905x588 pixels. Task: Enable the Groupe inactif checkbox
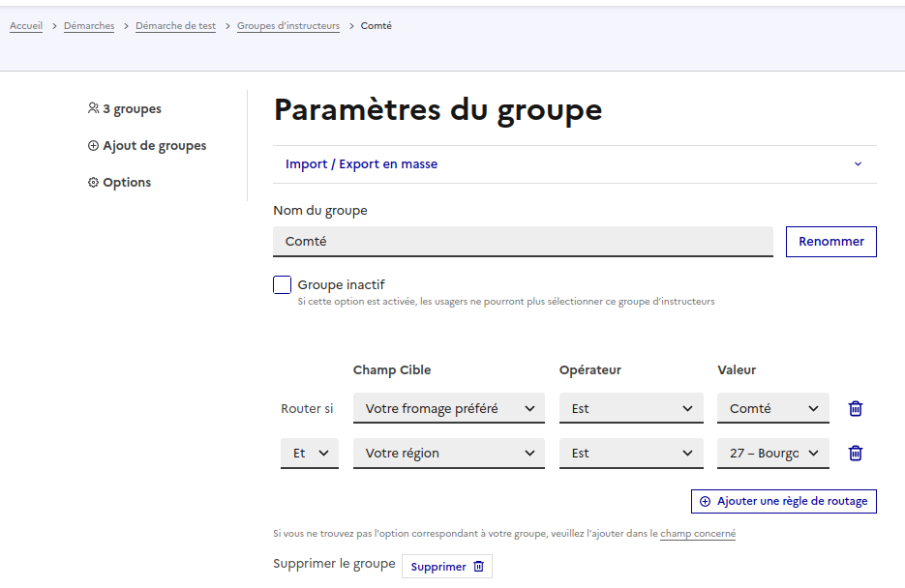(283, 285)
